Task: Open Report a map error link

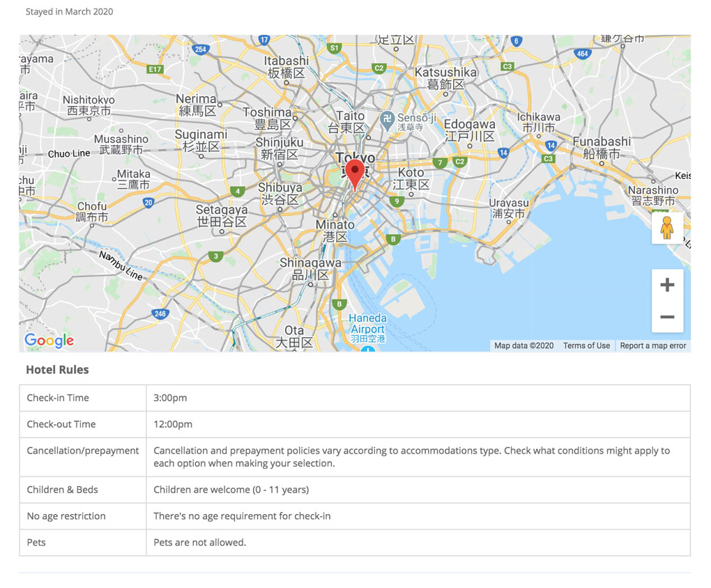Action: click(x=653, y=346)
